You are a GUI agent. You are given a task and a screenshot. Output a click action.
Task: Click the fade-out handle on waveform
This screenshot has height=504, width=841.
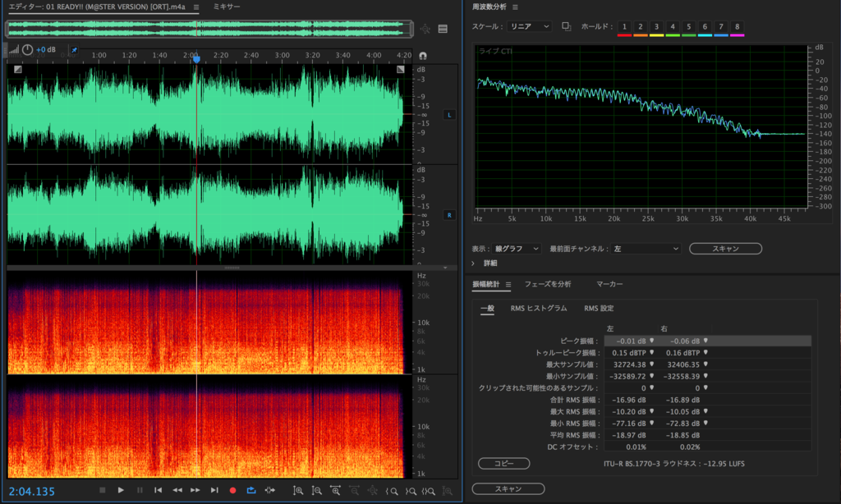pos(400,69)
